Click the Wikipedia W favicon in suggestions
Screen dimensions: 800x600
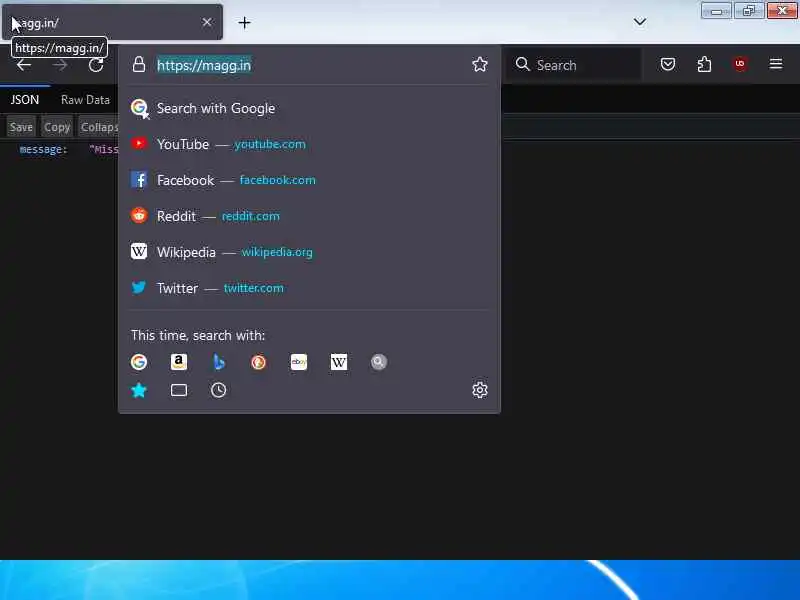[x=139, y=251]
